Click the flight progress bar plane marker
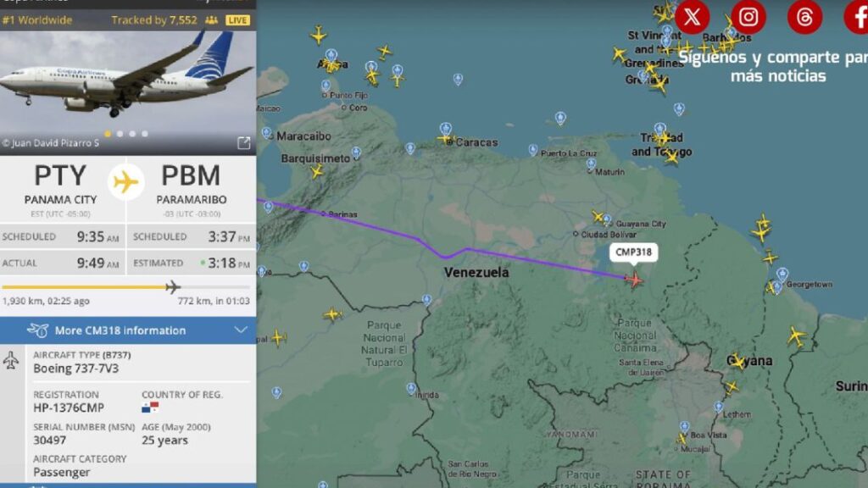Screen dimensions: 868x488 coord(173,286)
